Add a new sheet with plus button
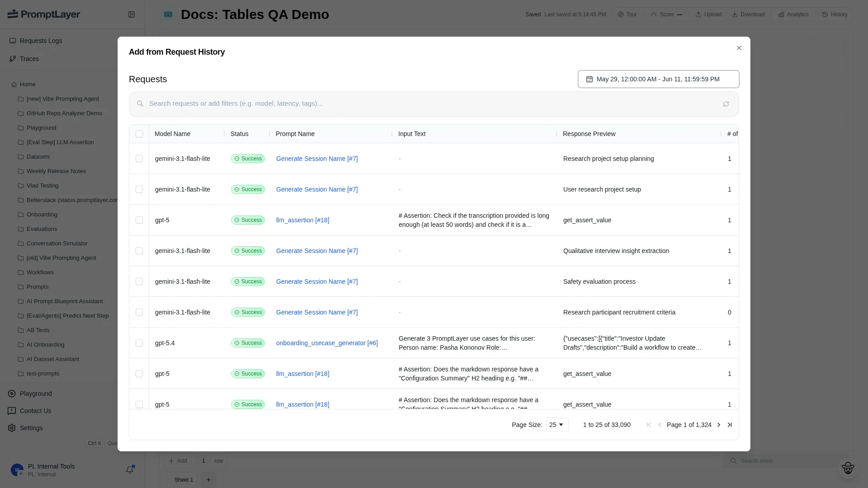Screen dimensions: 868x488 pos(208,480)
